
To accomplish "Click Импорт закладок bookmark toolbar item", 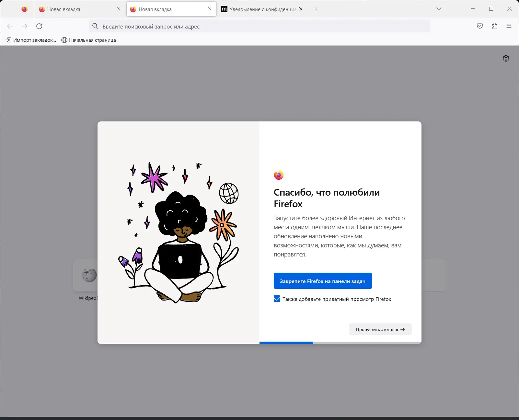I will click(x=31, y=40).
